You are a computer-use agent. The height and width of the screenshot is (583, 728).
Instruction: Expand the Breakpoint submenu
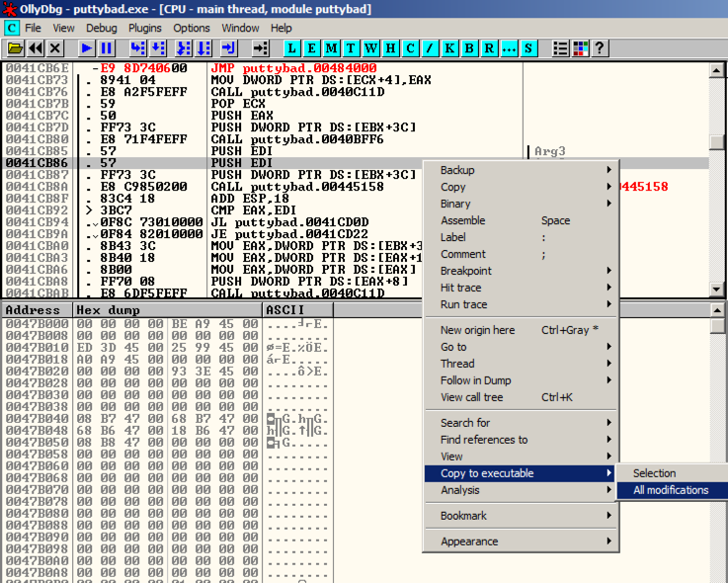click(x=522, y=271)
